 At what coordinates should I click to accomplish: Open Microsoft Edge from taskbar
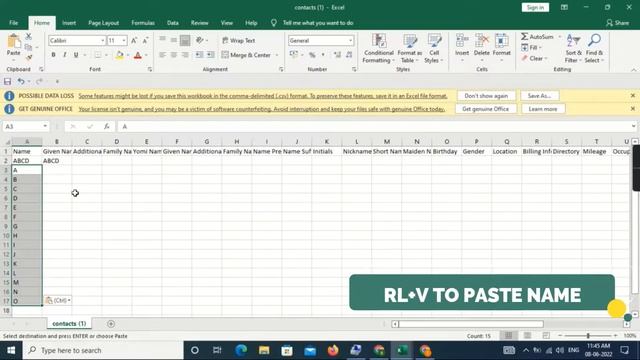tap(241, 351)
